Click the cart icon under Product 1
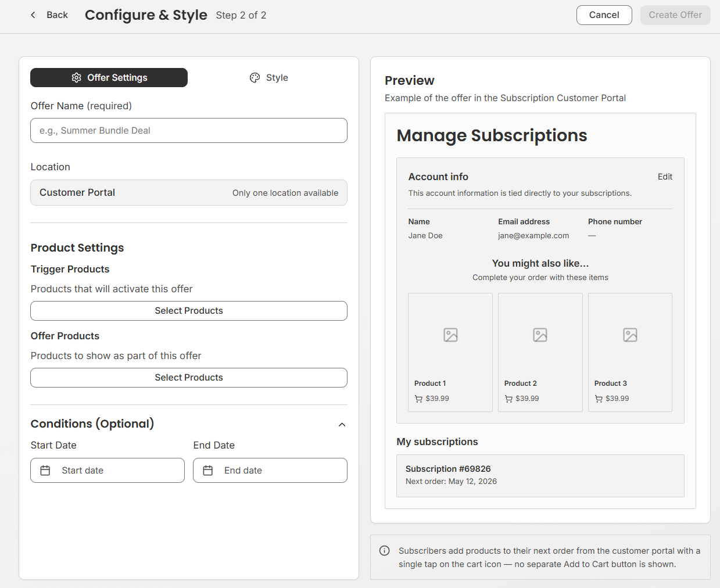720x588 pixels. tap(418, 399)
